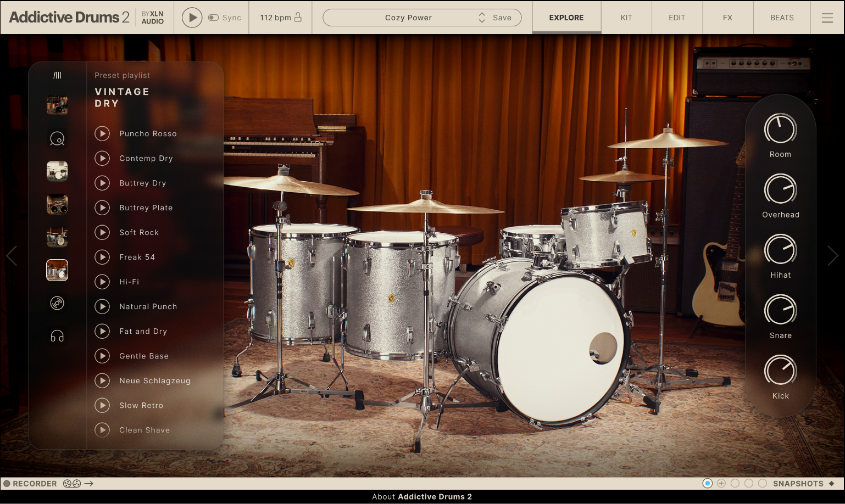Select the Freak 54 preset name
The width and height of the screenshot is (845, 504).
[x=137, y=257]
